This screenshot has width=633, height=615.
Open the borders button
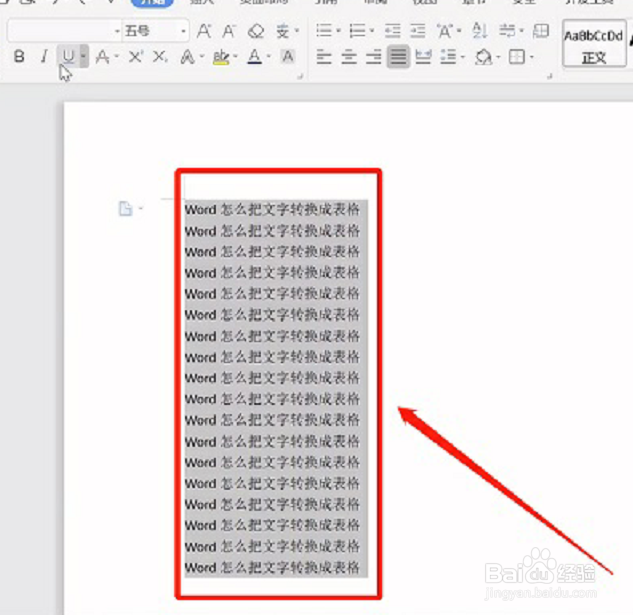[517, 57]
